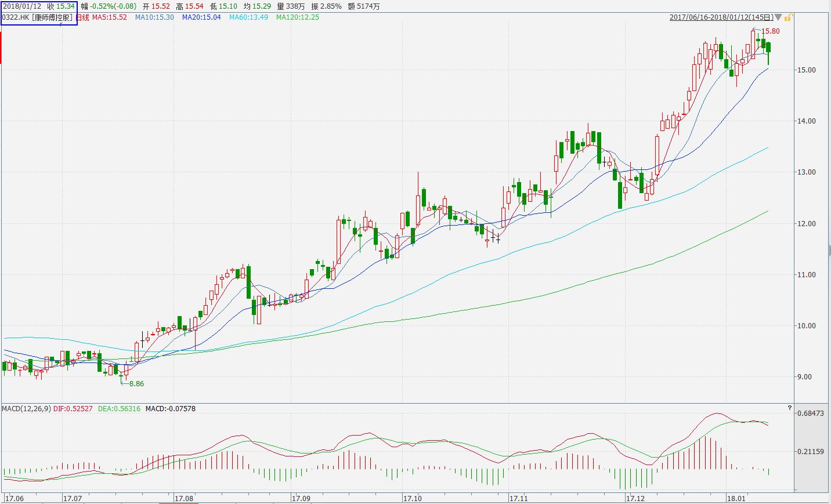Click the DEA:0.56316 value
This screenshot has width=831, height=504.
click(119, 409)
